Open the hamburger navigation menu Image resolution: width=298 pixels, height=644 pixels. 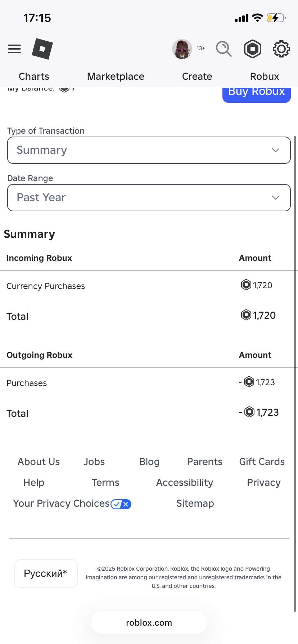click(x=14, y=49)
